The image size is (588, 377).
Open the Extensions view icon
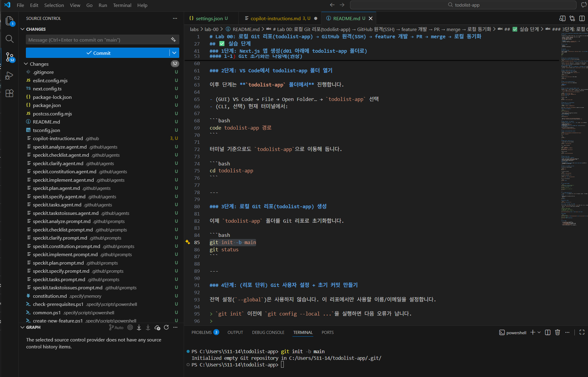[9, 93]
